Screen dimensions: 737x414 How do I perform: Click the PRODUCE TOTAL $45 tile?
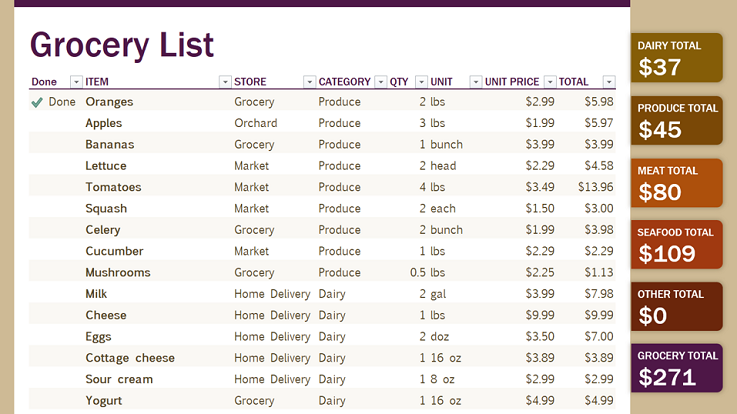point(676,120)
